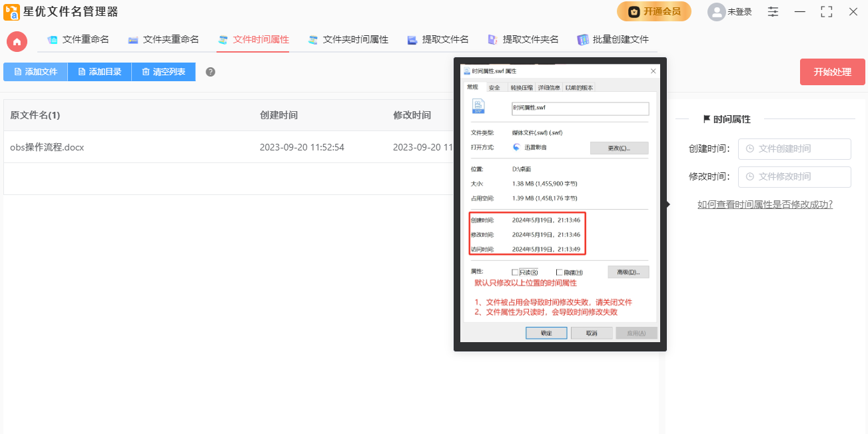Open the 修改时间 time picker field
868x434 pixels.
coord(794,177)
